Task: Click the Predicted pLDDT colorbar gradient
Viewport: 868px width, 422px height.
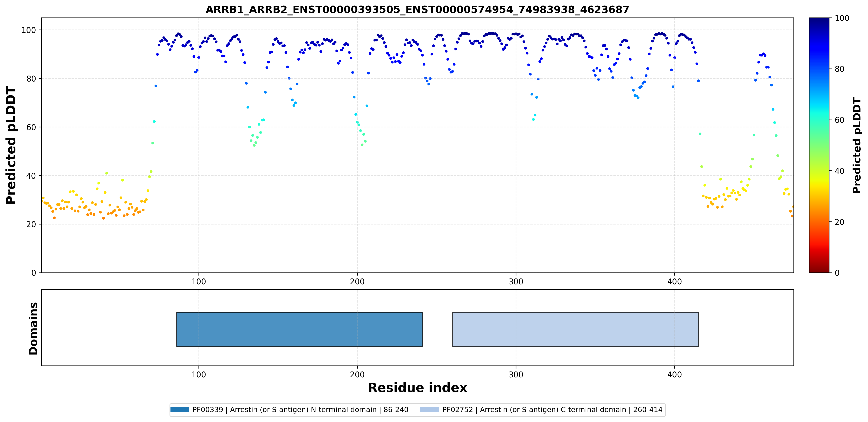Action: [x=819, y=145]
